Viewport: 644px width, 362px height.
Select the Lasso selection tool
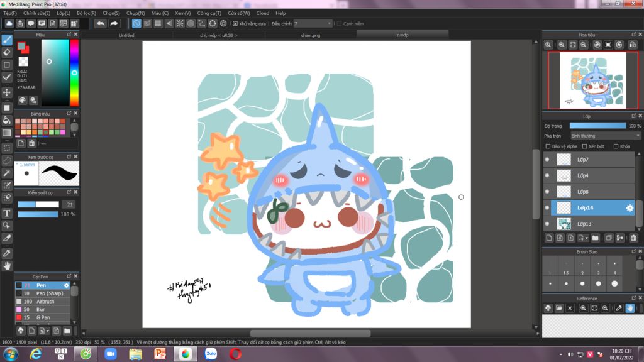pos(7,160)
